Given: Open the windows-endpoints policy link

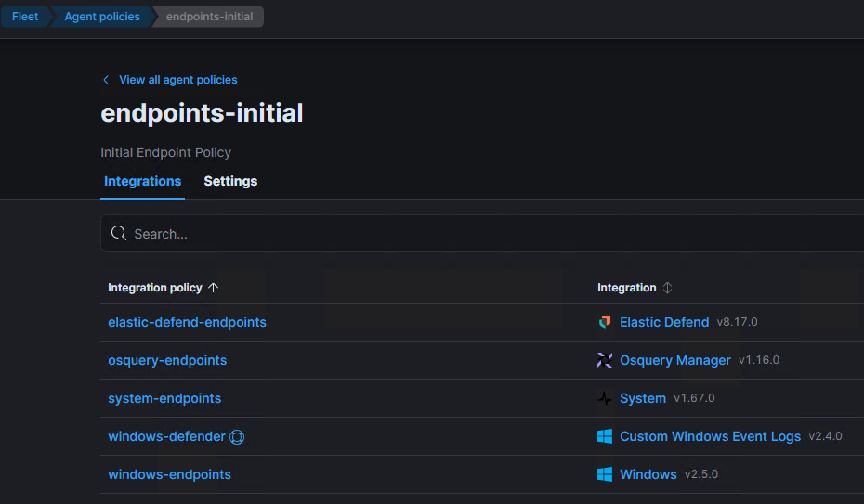Looking at the screenshot, I should tap(169, 474).
